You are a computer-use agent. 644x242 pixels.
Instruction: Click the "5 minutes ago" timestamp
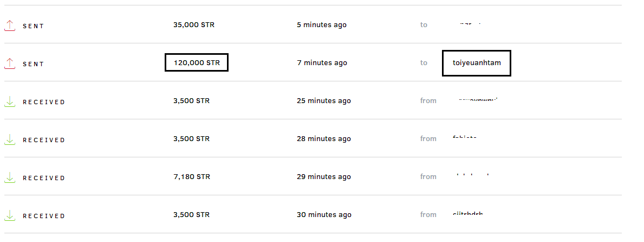322,25
